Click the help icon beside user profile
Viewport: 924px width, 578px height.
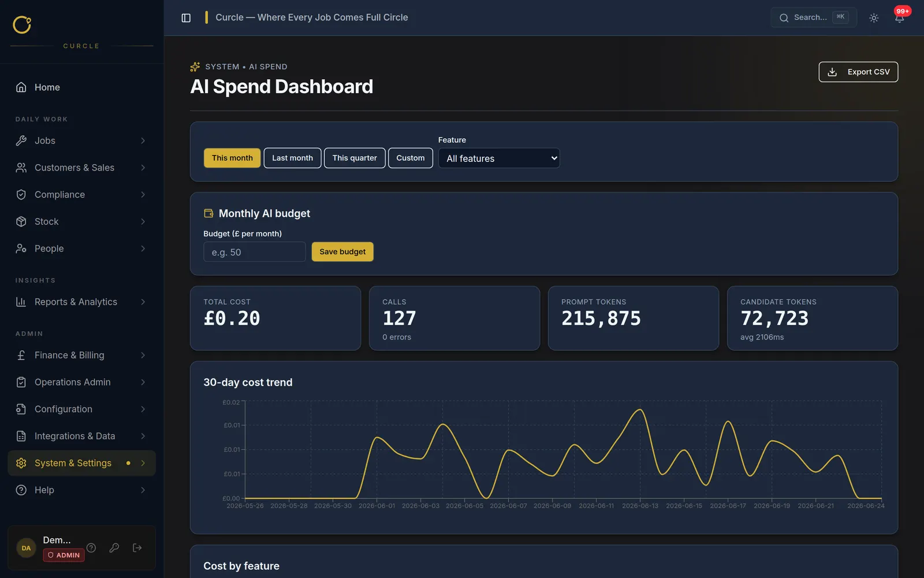[91, 547]
